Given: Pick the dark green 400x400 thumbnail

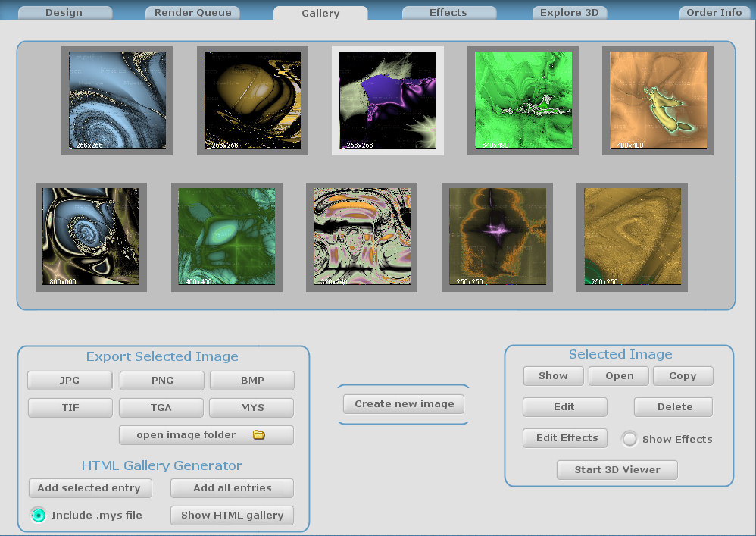Looking at the screenshot, I should point(226,237).
